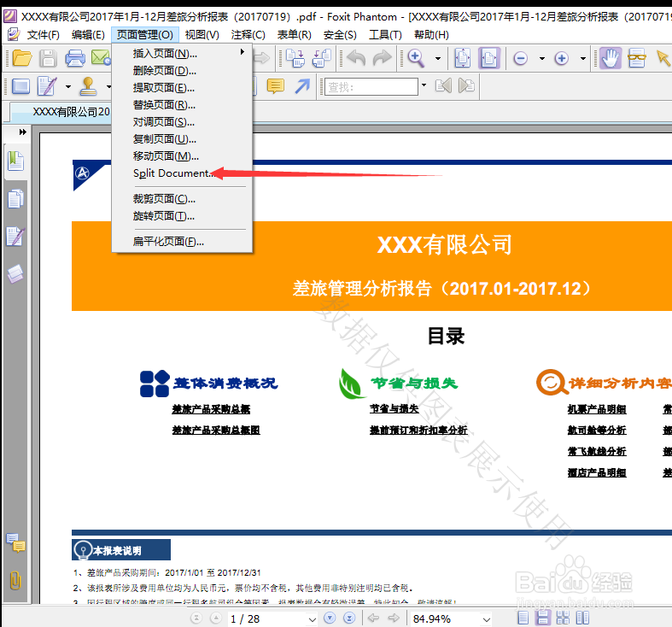
Task: Switch to facing pages layout icon
Action: [583, 618]
